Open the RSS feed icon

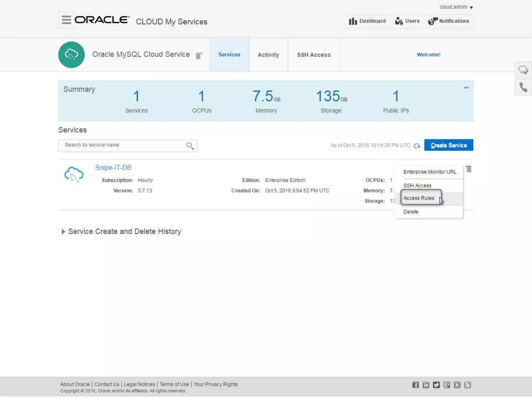468,385
